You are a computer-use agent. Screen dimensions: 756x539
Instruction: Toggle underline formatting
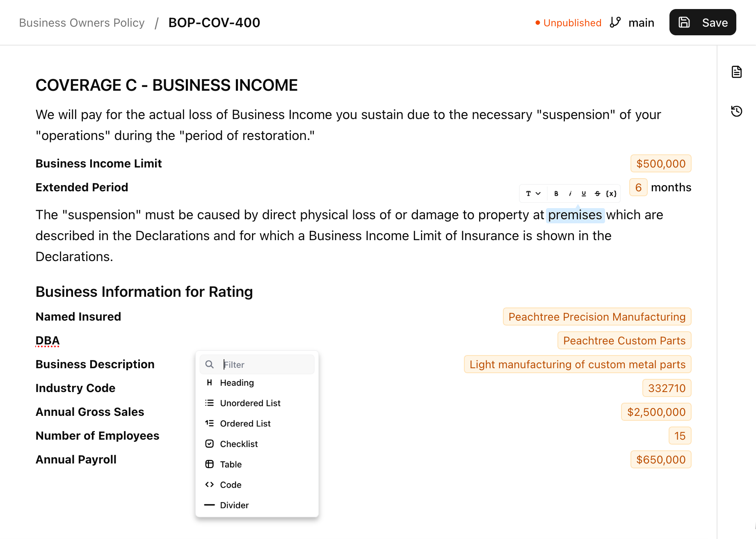tap(583, 193)
